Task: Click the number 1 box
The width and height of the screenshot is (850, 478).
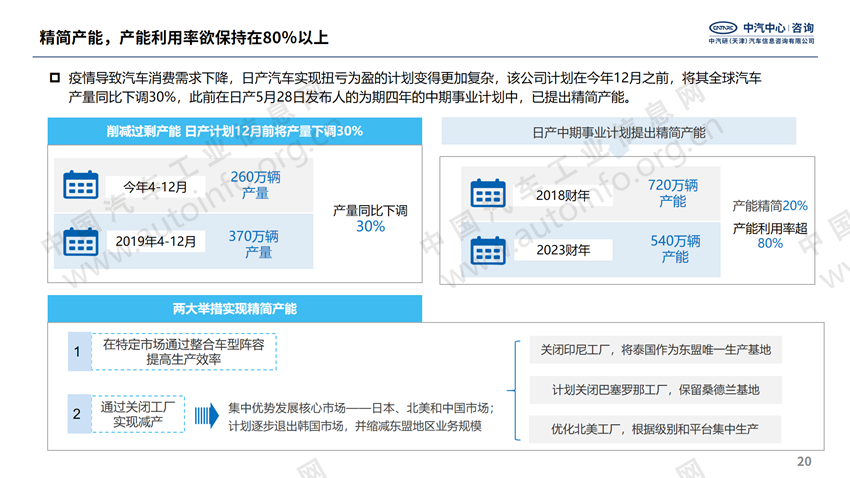Action: pos(79,352)
